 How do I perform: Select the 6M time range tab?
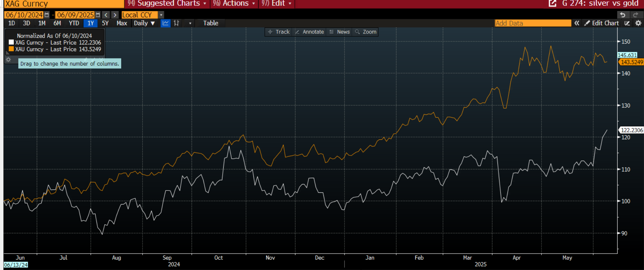(57, 23)
